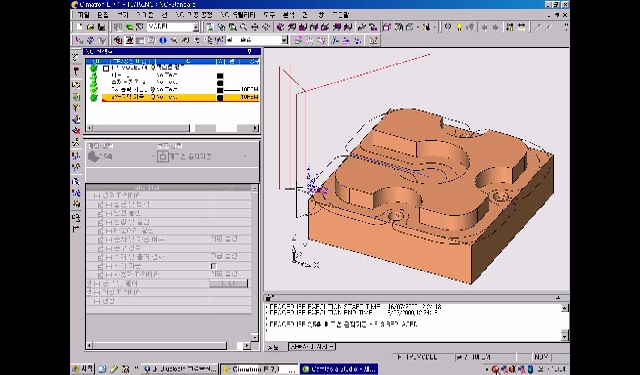Open the second '기본 값' dropdown in the parameter list

pos(224,257)
